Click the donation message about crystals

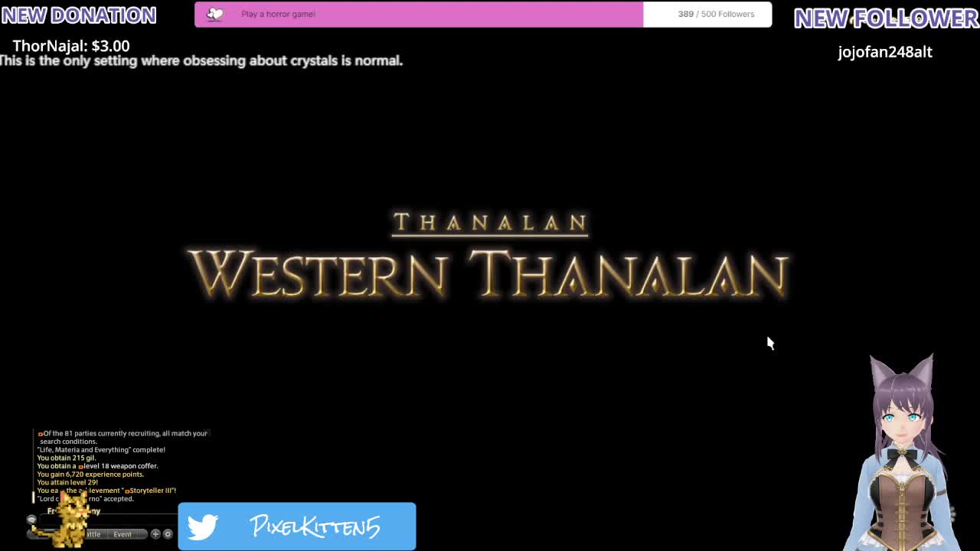pos(201,60)
